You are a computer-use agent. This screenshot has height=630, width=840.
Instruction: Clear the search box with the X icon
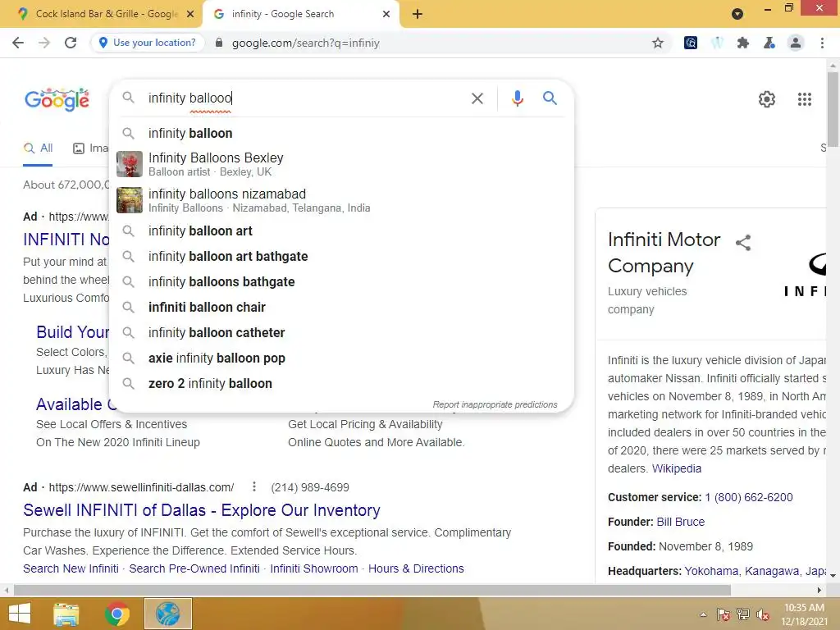pos(477,98)
